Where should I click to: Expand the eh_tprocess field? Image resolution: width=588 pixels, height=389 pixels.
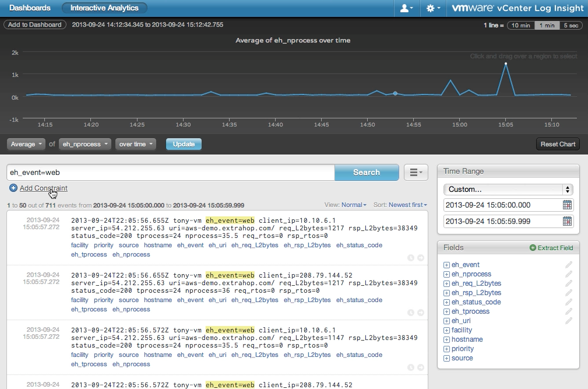click(x=446, y=312)
